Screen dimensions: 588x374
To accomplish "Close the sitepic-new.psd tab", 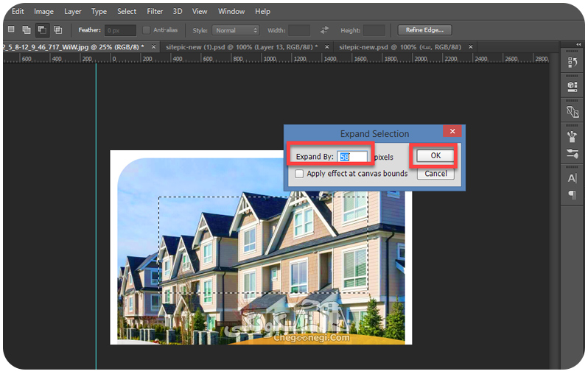I will (x=470, y=47).
